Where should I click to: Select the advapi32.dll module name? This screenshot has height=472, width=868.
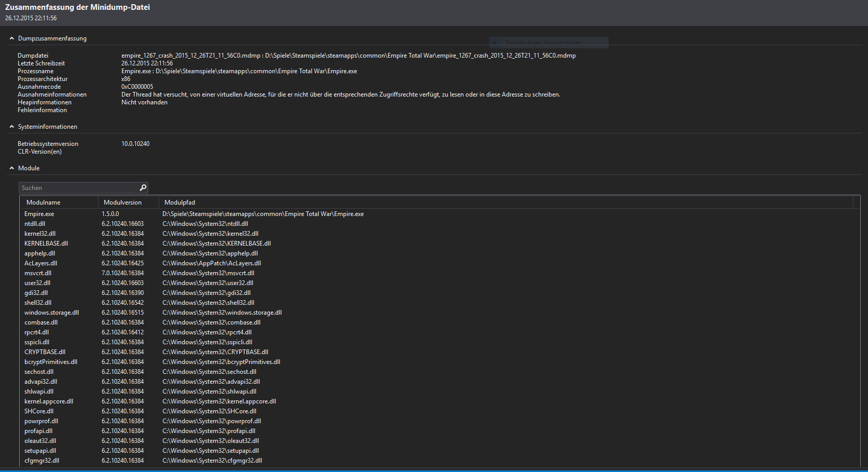coord(40,382)
